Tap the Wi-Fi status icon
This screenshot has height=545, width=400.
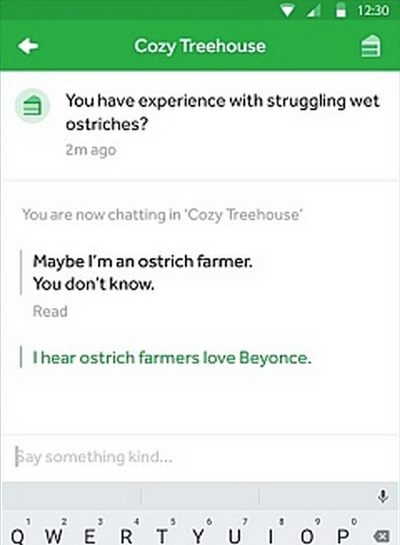tap(287, 11)
